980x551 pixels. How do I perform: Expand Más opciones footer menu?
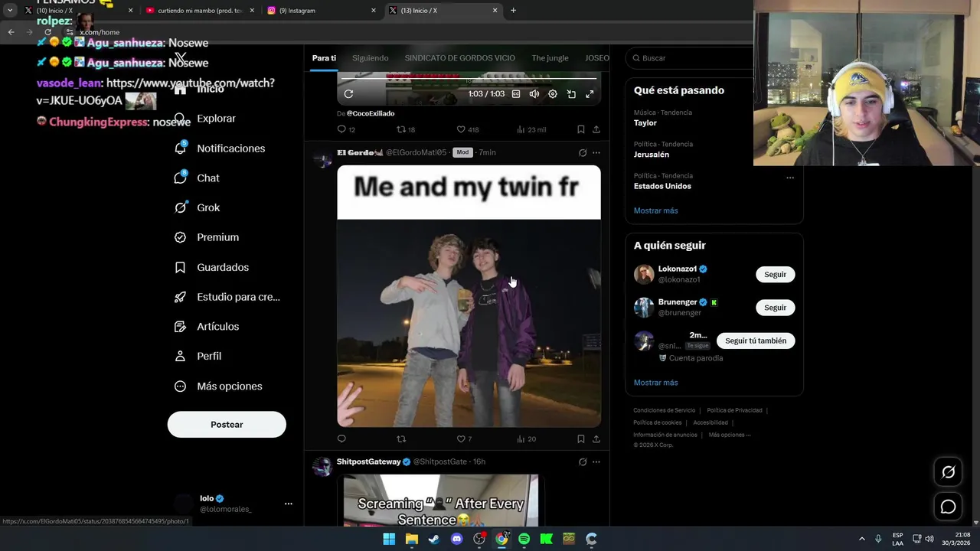pos(730,435)
